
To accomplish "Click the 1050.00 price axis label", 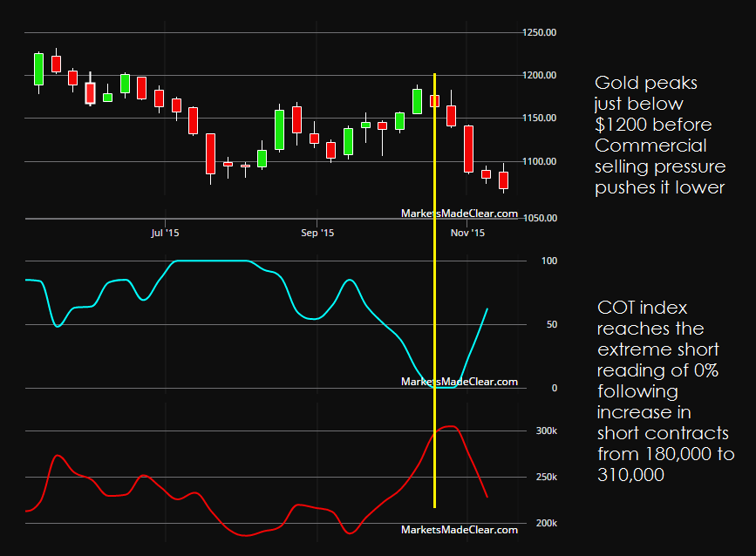I will tap(540, 218).
